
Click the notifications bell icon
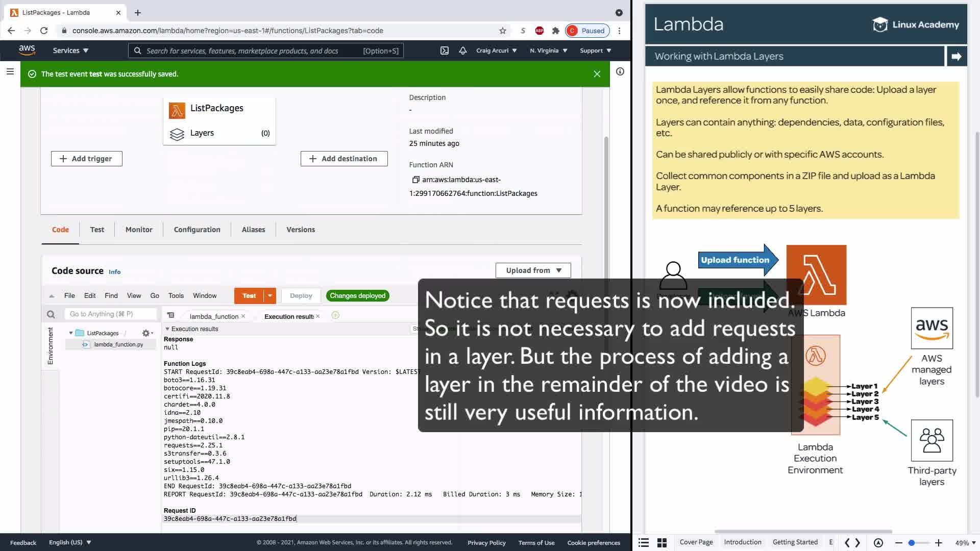462,51
